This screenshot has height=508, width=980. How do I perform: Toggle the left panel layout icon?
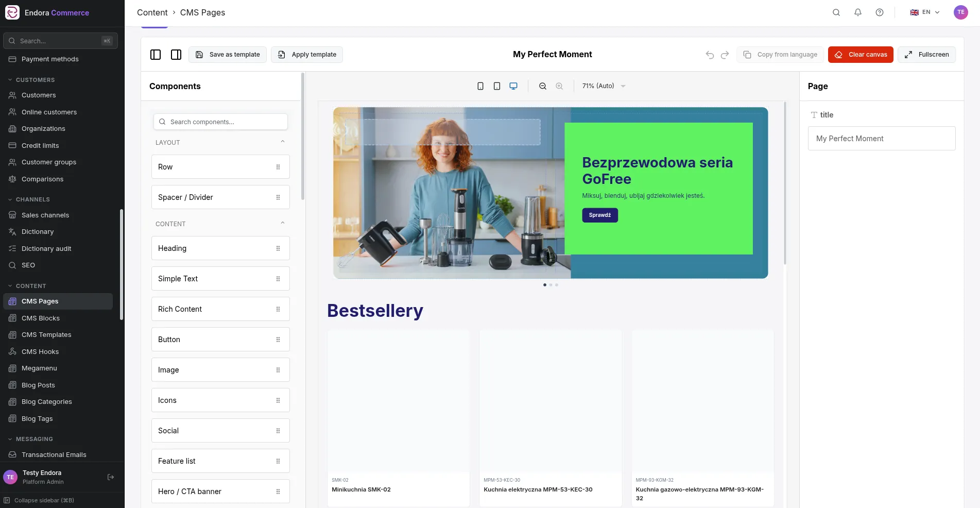click(156, 55)
